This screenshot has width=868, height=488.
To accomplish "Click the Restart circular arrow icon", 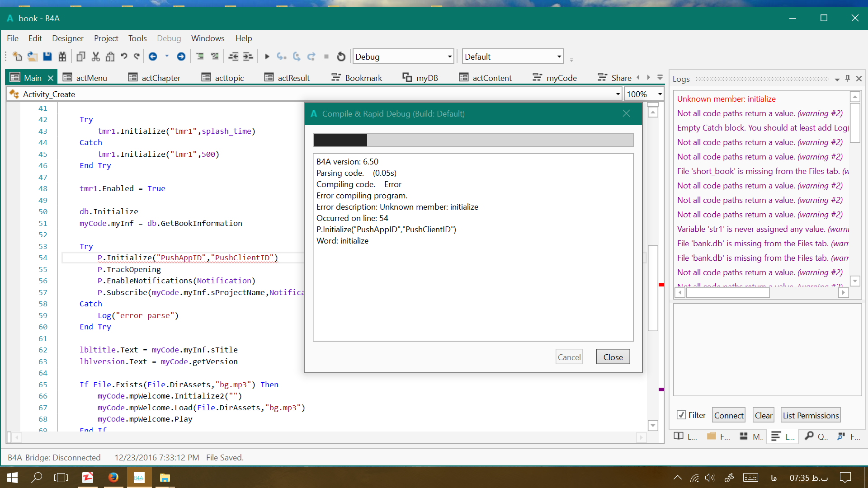I will coord(341,56).
